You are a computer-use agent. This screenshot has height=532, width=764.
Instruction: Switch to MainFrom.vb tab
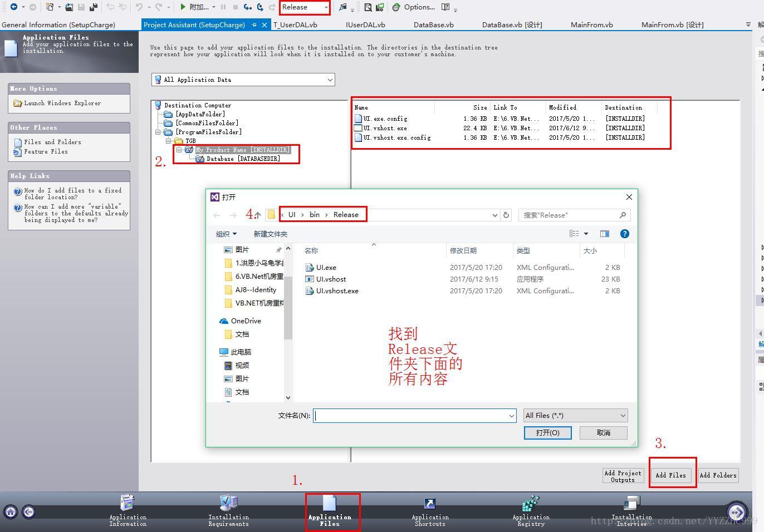(591, 24)
